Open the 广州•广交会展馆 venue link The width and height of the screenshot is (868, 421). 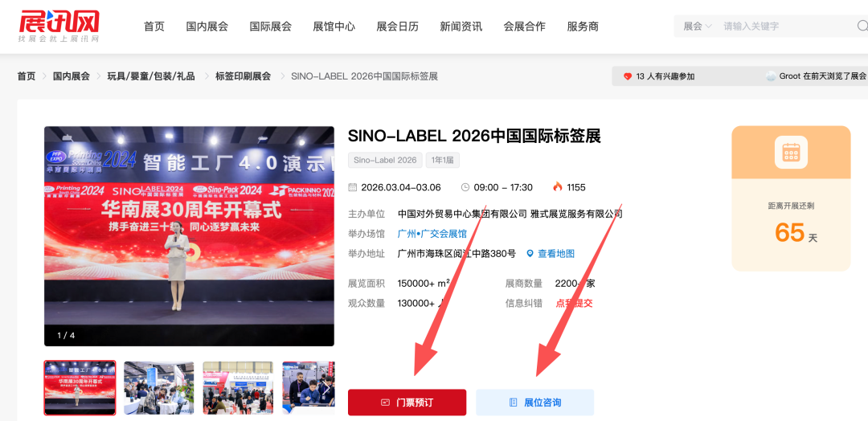click(x=432, y=234)
